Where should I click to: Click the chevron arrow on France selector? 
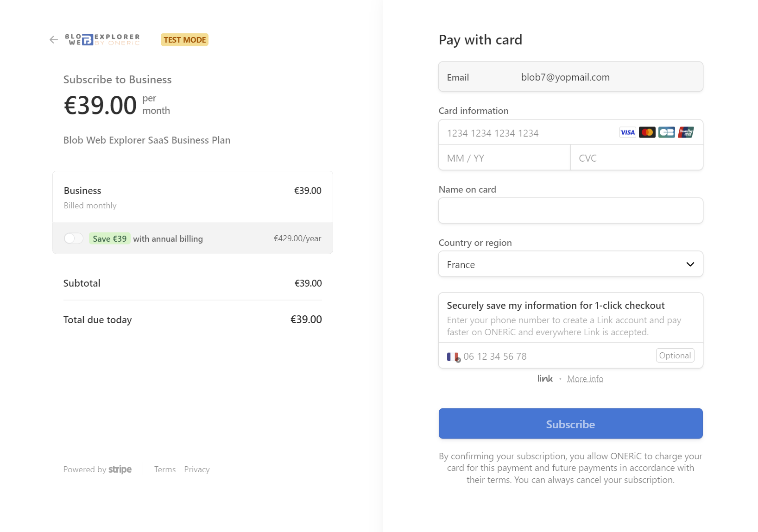690,264
